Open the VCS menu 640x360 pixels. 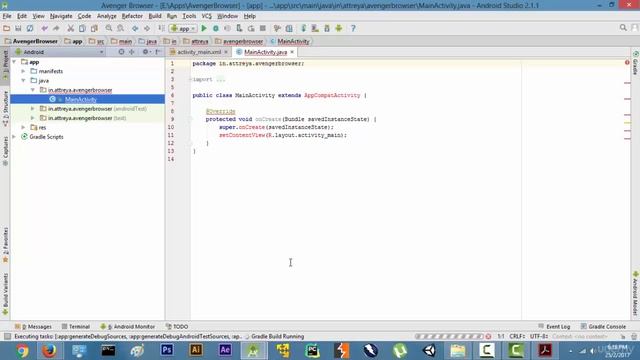tap(207, 16)
